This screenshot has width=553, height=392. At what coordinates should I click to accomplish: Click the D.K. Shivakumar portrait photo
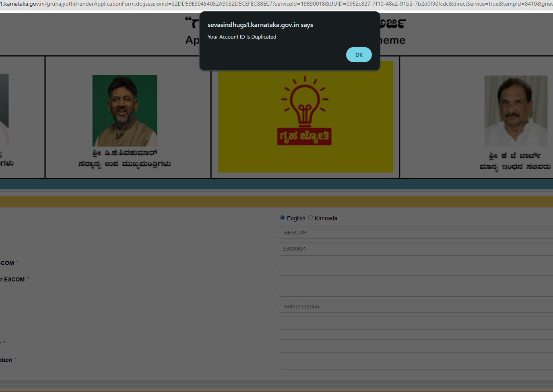125,111
